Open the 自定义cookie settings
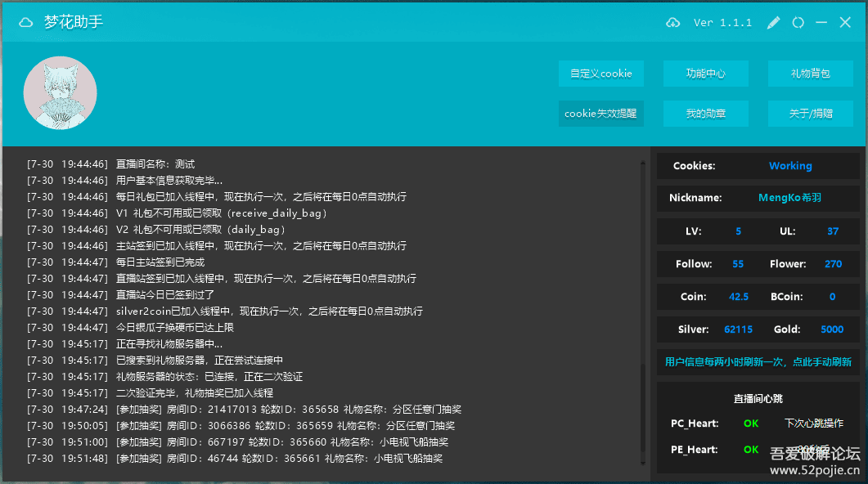Image resolution: width=868 pixels, height=484 pixels. (600, 74)
